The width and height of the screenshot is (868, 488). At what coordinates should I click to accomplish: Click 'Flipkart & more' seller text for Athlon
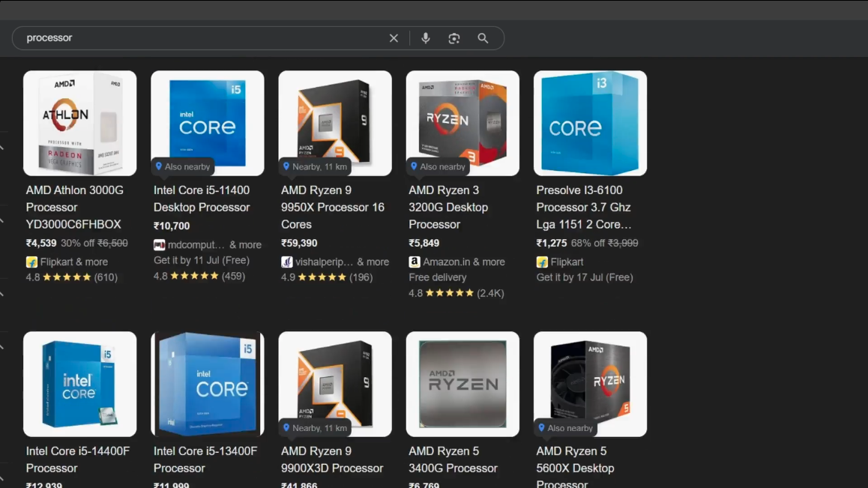coord(74,262)
